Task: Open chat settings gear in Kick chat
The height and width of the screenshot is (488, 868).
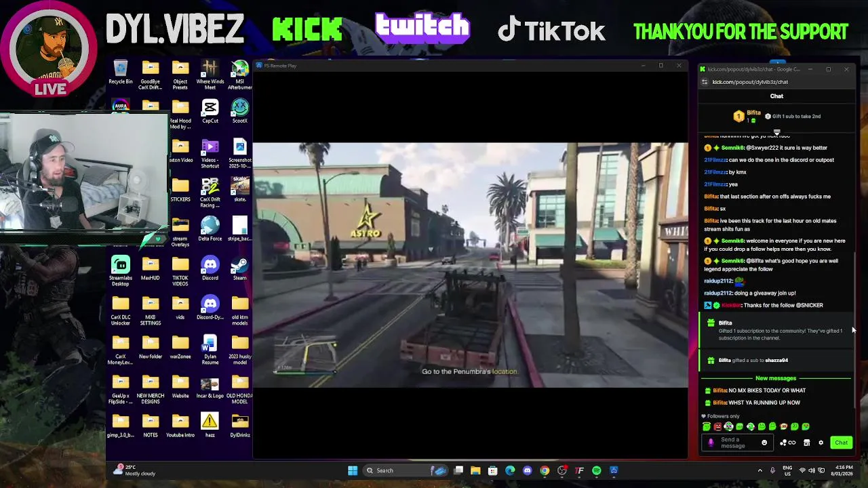Action: (821, 443)
